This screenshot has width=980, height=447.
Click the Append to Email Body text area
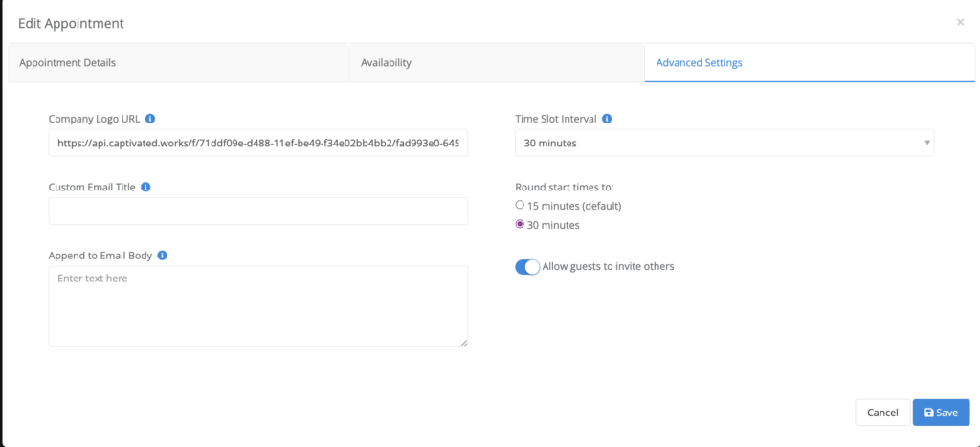click(258, 306)
